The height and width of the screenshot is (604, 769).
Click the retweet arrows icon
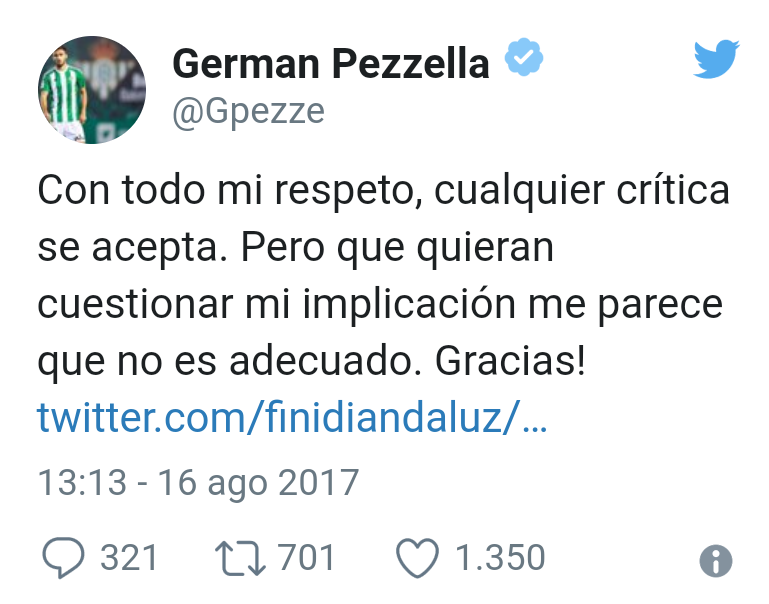[242, 557]
